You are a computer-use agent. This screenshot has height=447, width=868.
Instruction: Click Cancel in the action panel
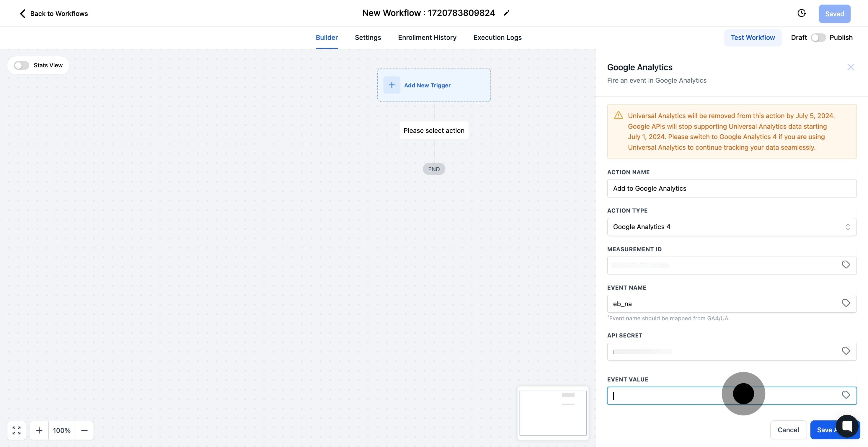point(788,430)
